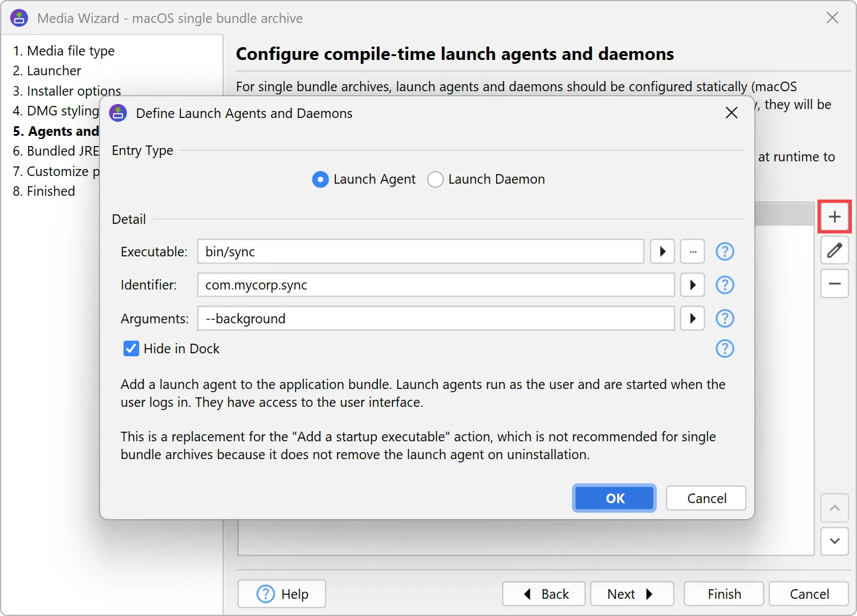This screenshot has height=616, width=857.
Task: Move the entry down with the chevron
Action: (x=835, y=541)
